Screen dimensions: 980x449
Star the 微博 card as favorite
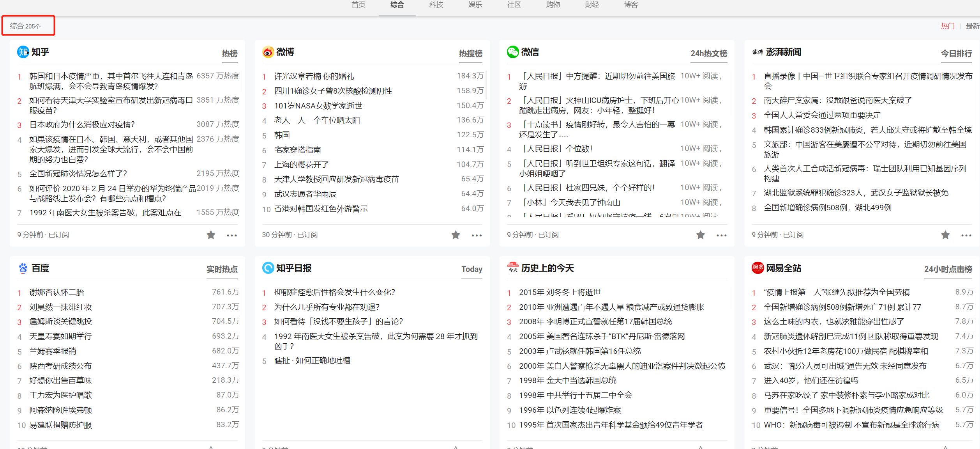coord(456,235)
